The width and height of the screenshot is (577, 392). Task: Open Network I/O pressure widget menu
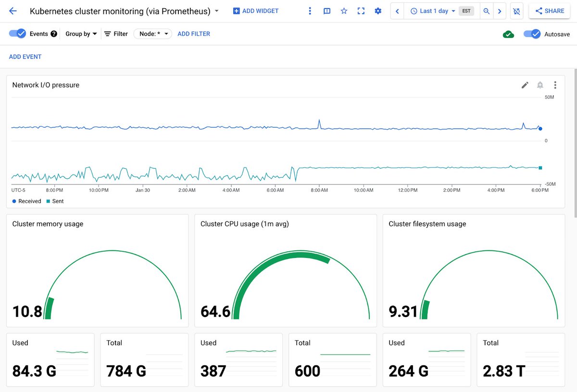tap(555, 85)
